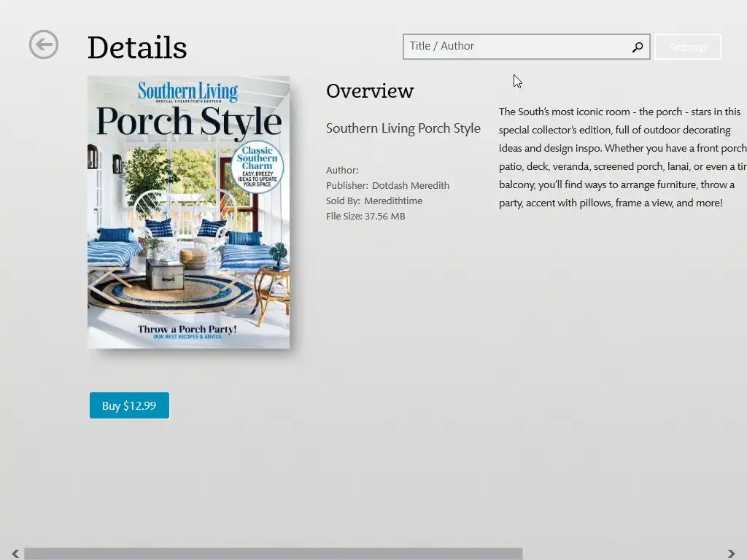Click the horizontal scrollbar thumb
Viewport: 747px width, 560px height.
(x=274, y=553)
